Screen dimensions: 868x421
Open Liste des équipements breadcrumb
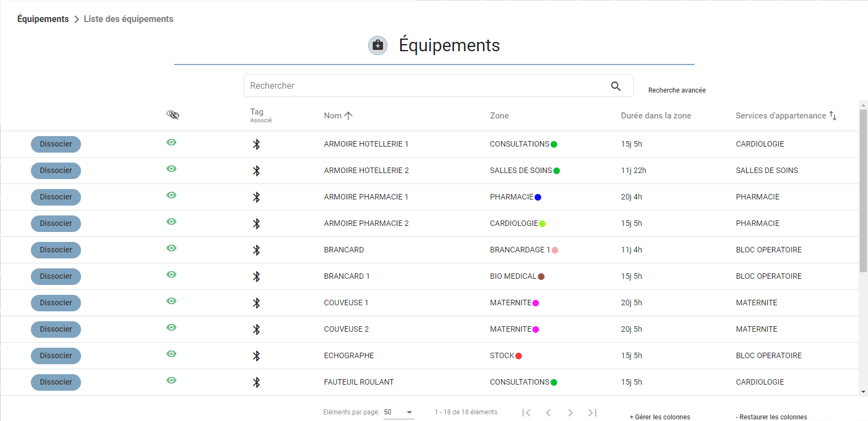pyautogui.click(x=128, y=19)
